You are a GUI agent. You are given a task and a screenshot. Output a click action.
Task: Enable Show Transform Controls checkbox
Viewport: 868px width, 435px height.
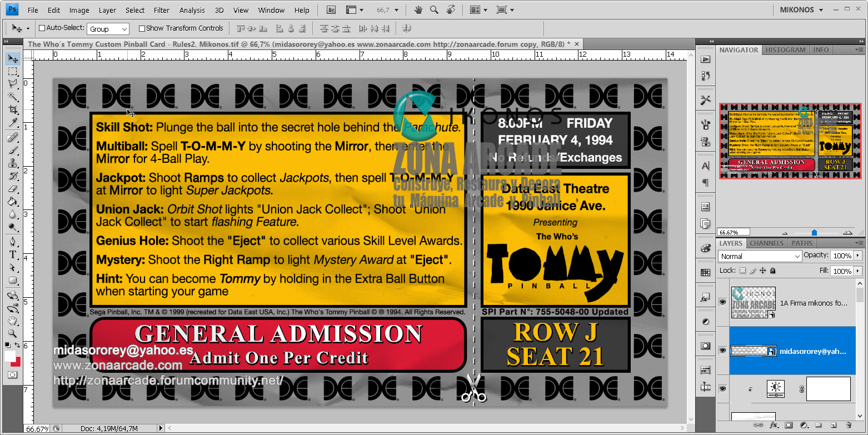(142, 28)
